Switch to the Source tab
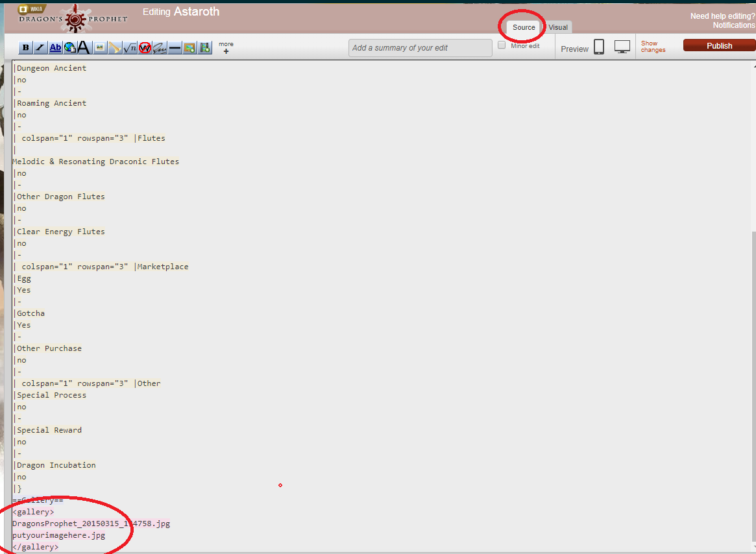This screenshot has width=756, height=554. coord(524,27)
